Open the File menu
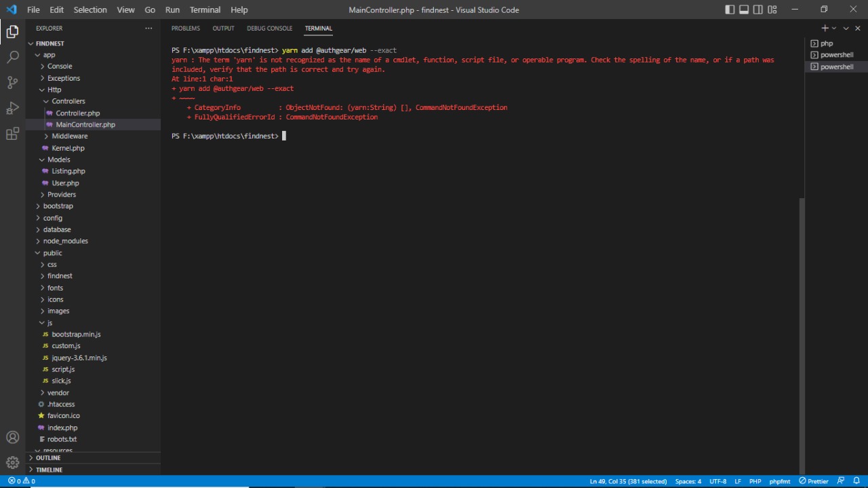 [x=33, y=10]
